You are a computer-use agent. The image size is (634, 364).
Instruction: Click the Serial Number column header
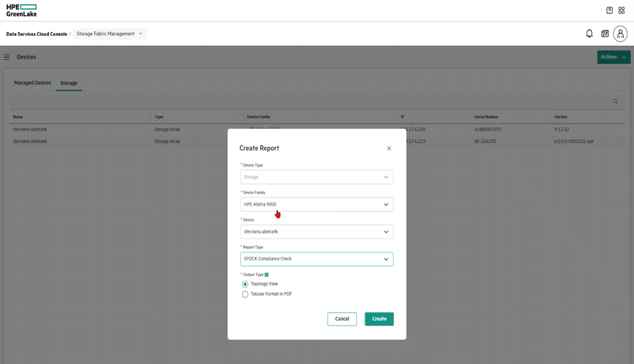click(487, 117)
